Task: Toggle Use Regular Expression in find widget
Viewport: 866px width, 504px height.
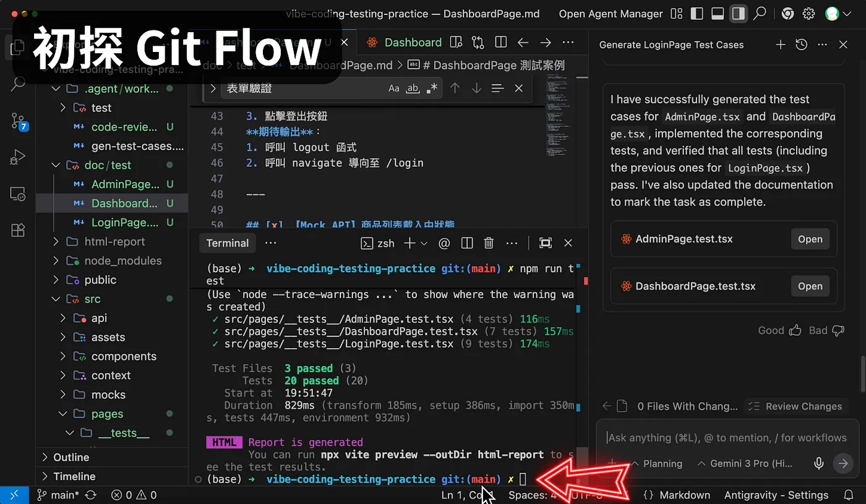Action: (432, 88)
